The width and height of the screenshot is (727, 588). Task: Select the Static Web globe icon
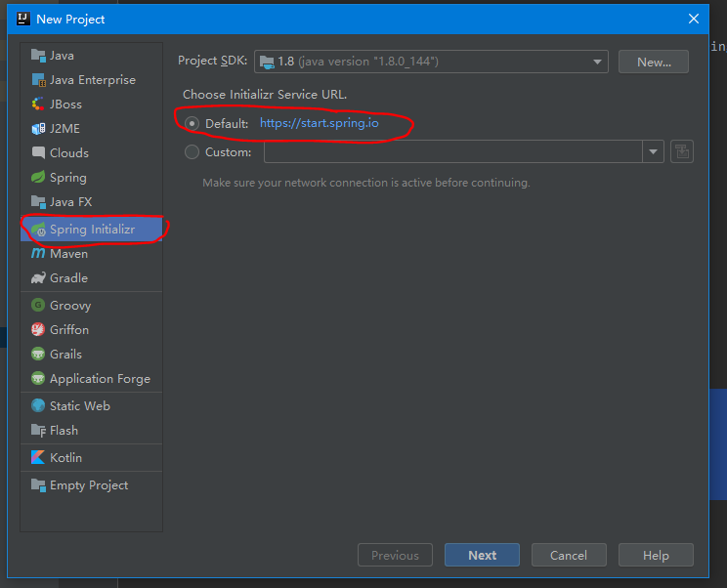point(38,406)
